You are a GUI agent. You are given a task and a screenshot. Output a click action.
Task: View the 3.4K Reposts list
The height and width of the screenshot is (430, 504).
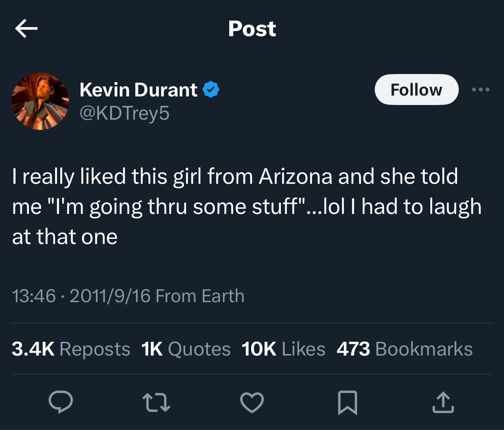[71, 349]
